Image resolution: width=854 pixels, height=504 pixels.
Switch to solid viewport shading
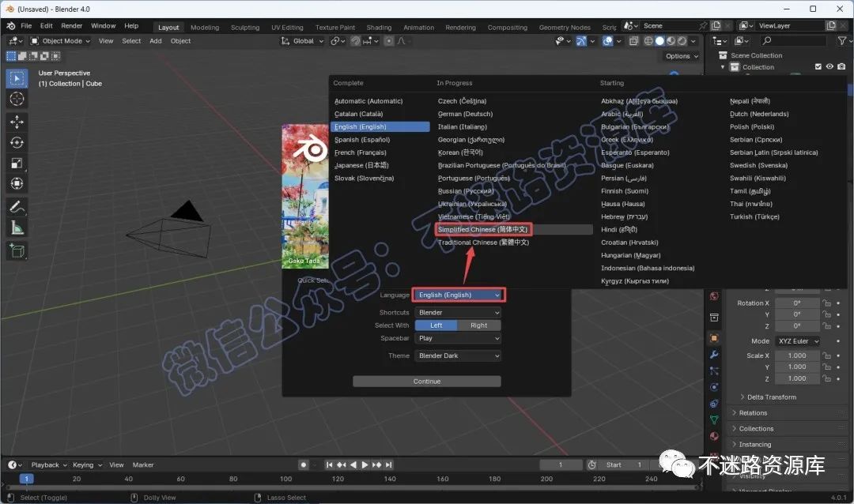pyautogui.click(x=659, y=41)
